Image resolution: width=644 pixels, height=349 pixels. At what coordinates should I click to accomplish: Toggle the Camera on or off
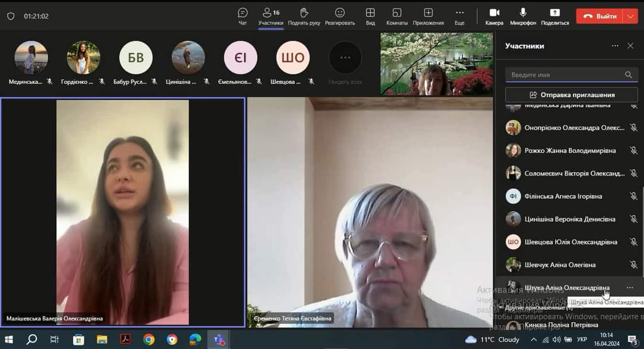[494, 17]
